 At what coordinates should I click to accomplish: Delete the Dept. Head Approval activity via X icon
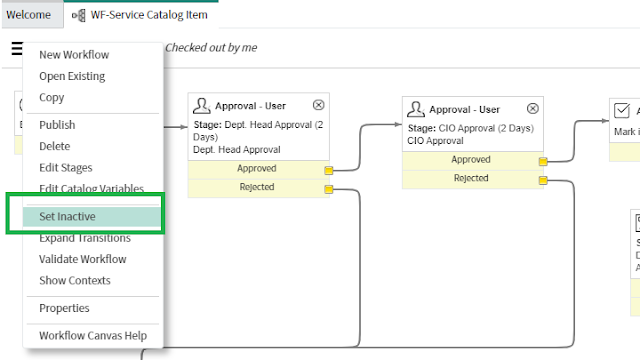click(x=318, y=105)
